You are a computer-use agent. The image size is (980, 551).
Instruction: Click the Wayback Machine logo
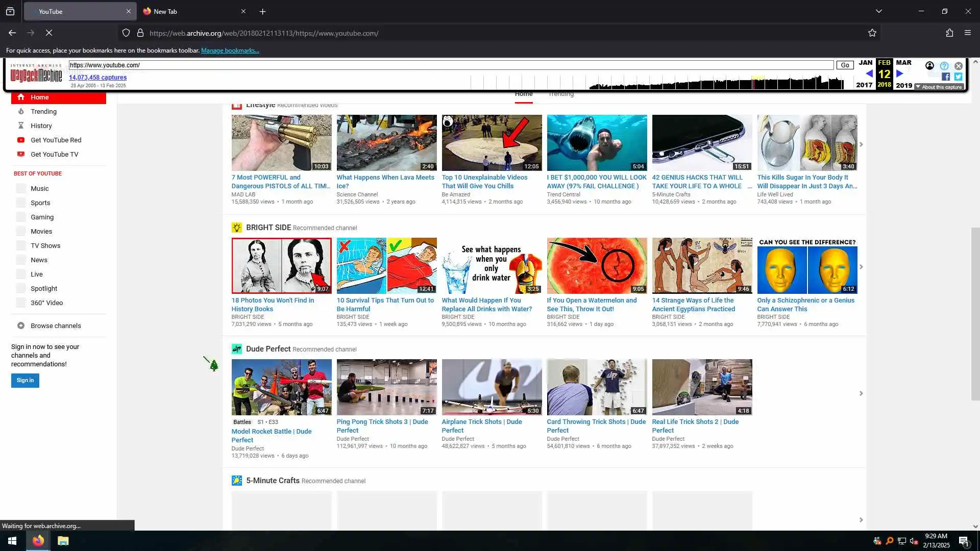36,74
